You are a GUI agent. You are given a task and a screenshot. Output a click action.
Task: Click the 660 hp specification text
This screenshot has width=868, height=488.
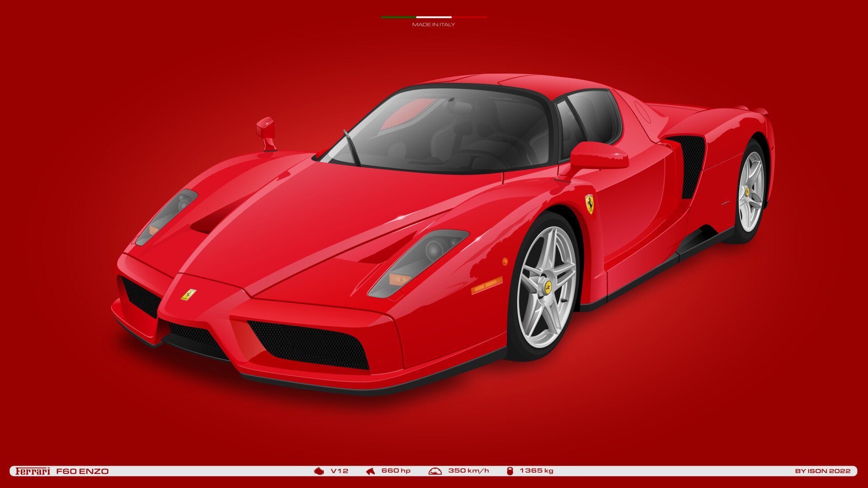(x=396, y=470)
